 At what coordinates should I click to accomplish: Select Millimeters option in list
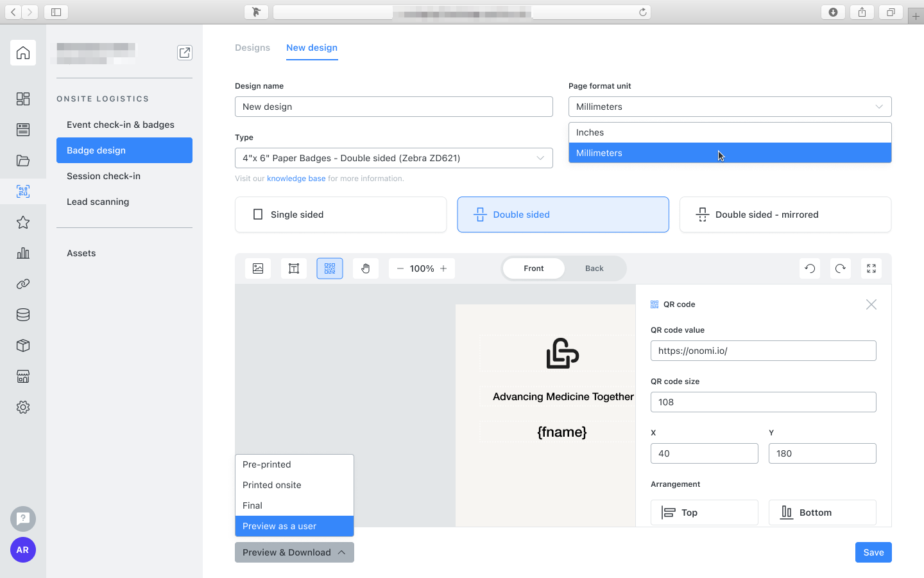pyautogui.click(x=730, y=153)
